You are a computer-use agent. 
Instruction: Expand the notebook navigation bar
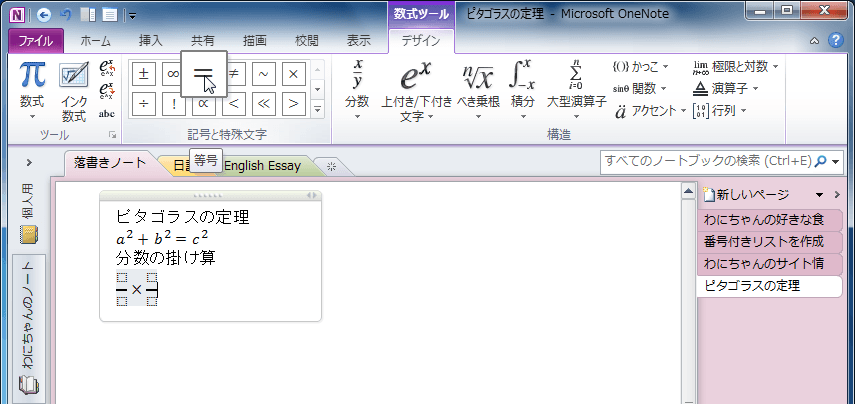29,162
